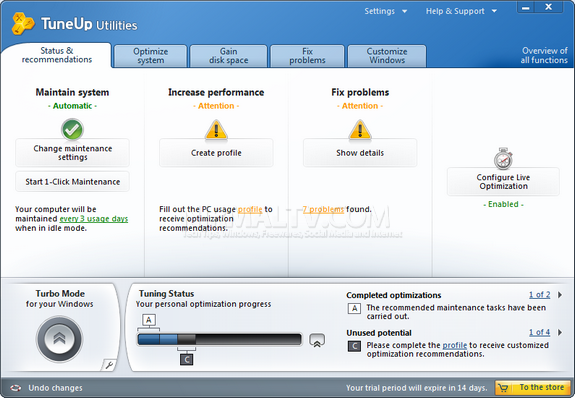Open Turbo Mode wrench settings icon

(x=109, y=365)
